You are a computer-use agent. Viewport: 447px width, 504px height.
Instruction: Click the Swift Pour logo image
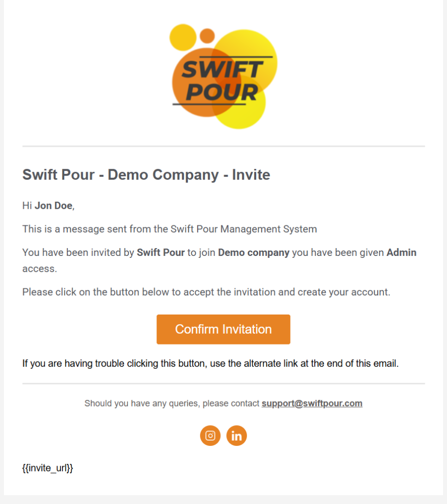pos(223,76)
